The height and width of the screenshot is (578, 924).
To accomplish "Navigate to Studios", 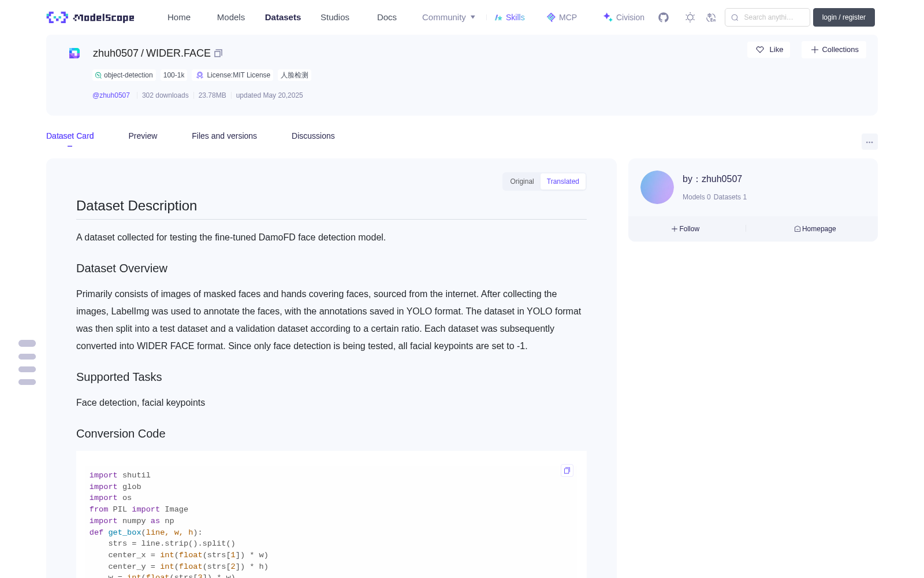I will tap(335, 17).
